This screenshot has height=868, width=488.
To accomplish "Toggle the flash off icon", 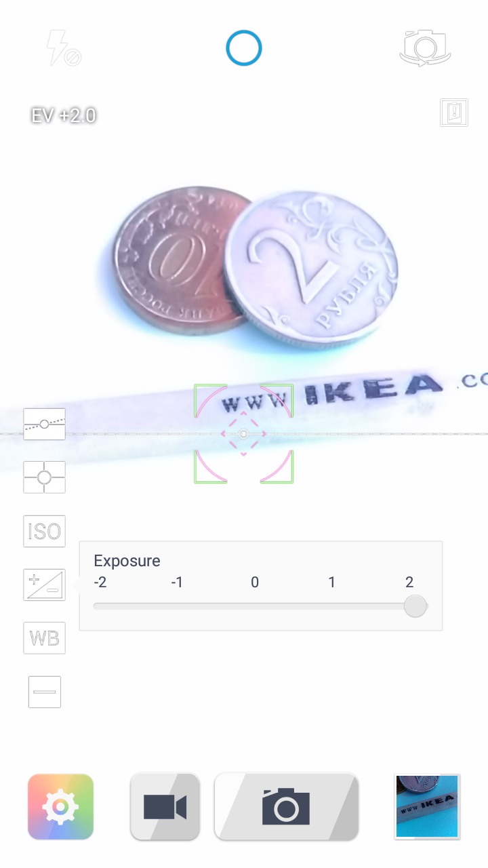I will click(63, 49).
